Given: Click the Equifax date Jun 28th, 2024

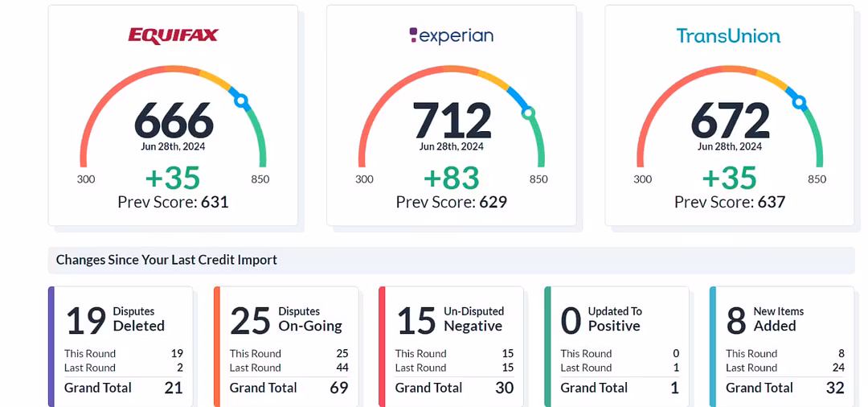Looking at the screenshot, I should [x=173, y=146].
